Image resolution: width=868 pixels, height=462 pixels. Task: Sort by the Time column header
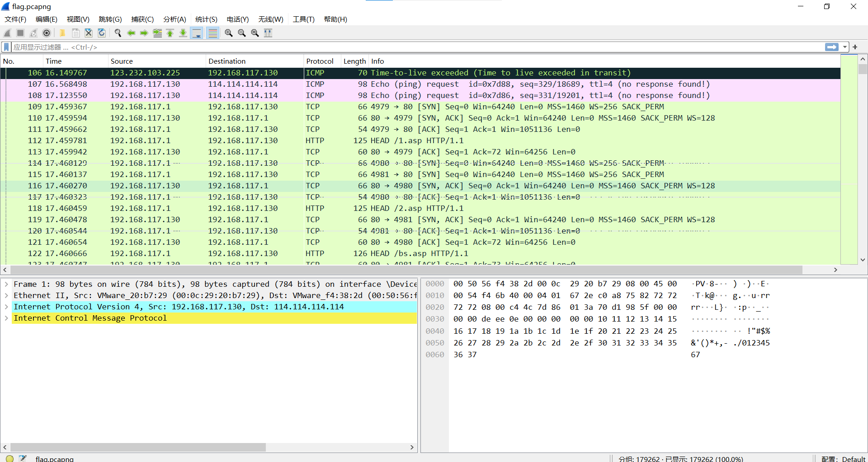coord(76,61)
